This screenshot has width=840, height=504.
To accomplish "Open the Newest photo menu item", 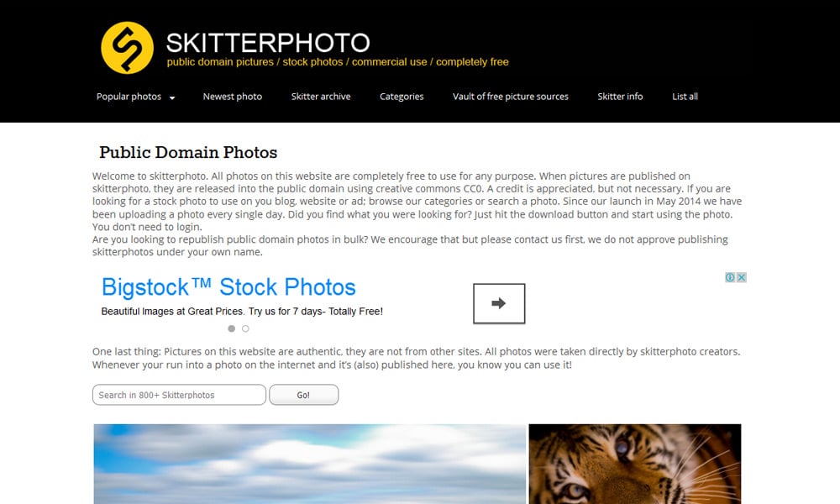I will click(233, 97).
